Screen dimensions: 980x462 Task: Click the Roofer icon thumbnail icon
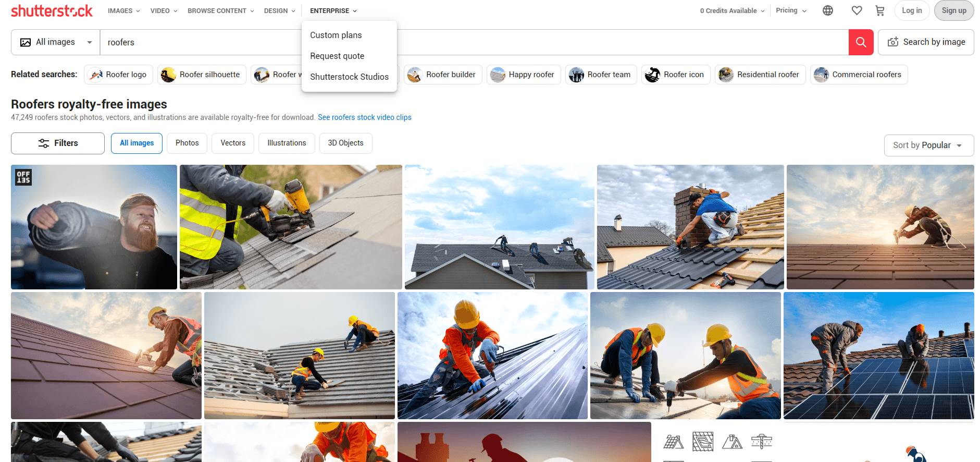click(652, 75)
